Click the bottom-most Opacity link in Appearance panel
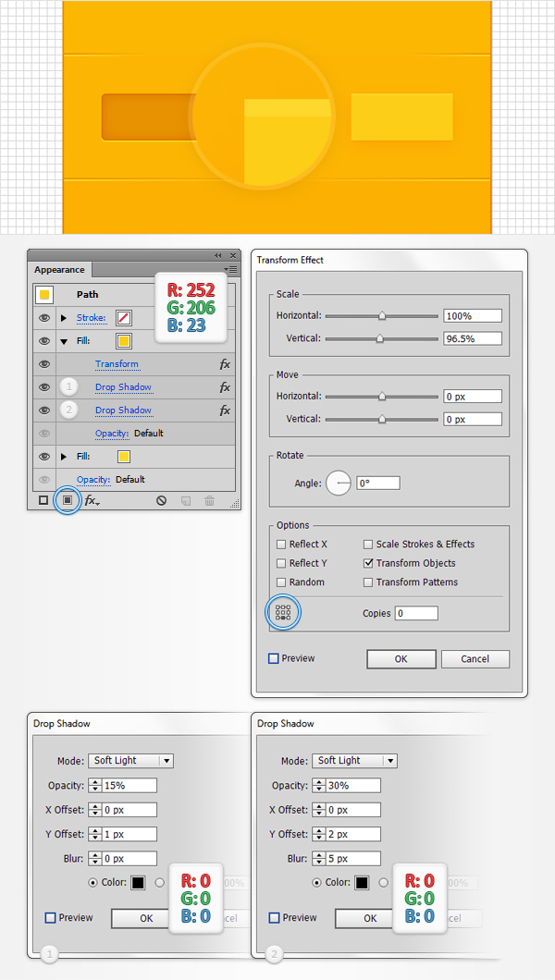 click(x=93, y=480)
